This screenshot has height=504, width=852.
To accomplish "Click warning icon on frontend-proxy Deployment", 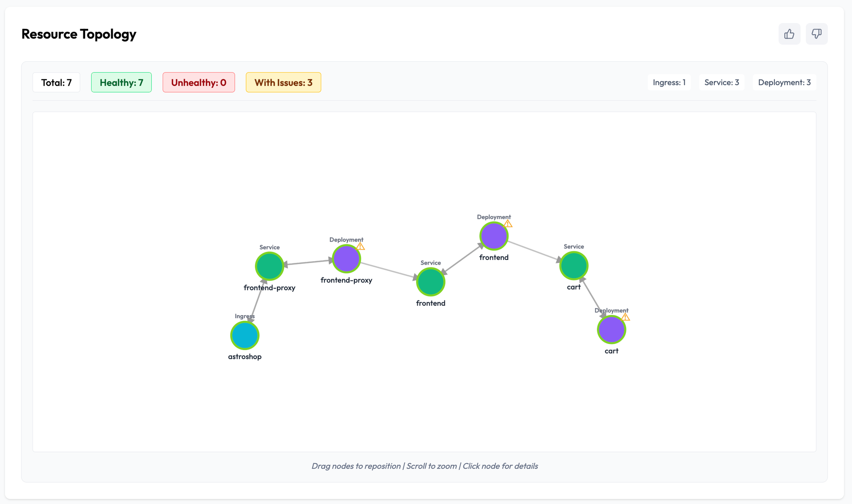I will coord(360,247).
